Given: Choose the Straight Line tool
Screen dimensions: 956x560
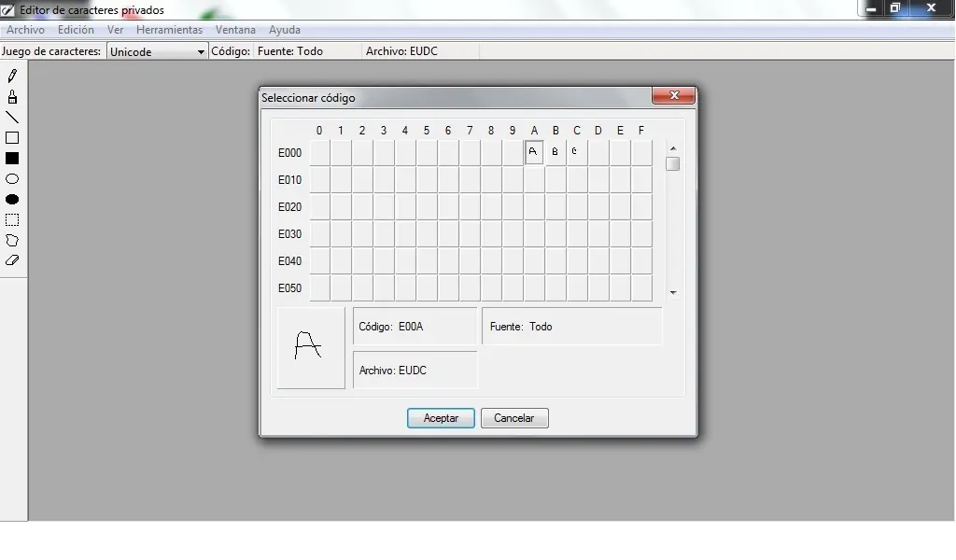Looking at the screenshot, I should click(12, 117).
